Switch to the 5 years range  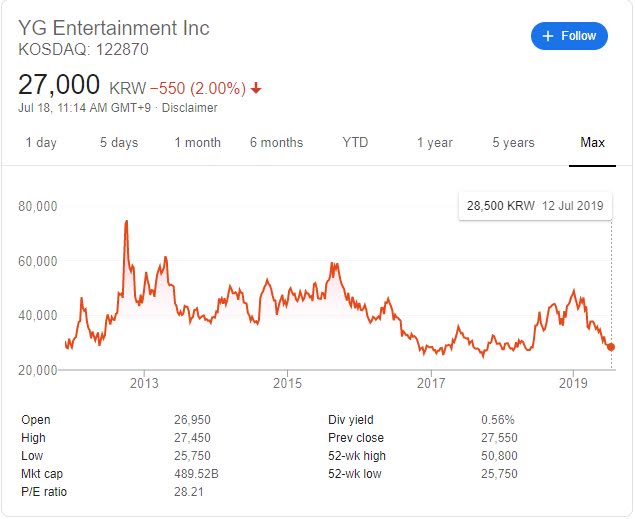[x=513, y=143]
